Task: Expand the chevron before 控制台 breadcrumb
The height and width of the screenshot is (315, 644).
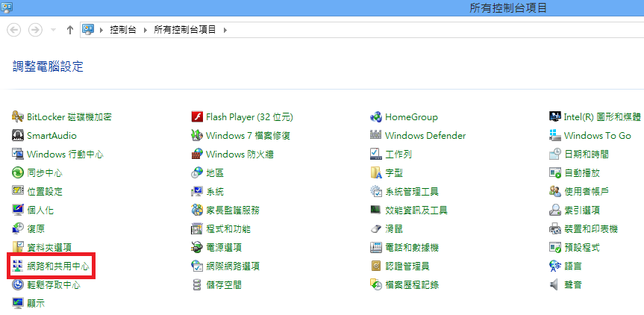Action: (101, 30)
